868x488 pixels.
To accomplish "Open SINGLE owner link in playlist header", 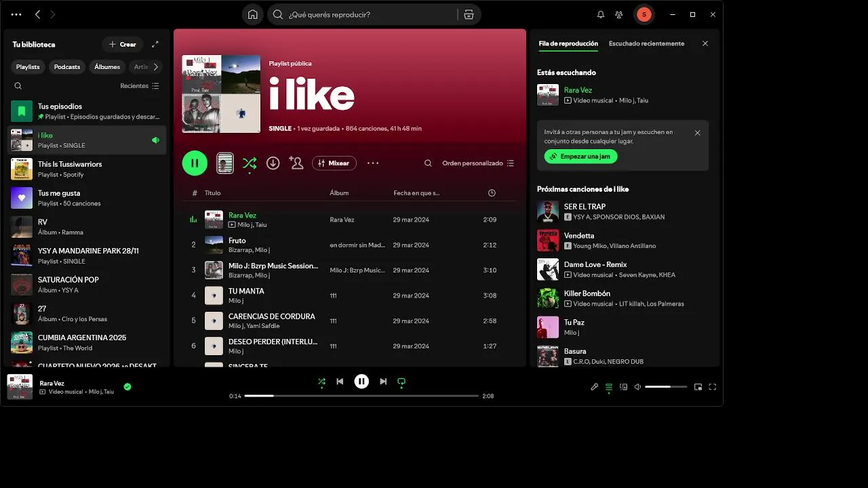I will pos(280,128).
